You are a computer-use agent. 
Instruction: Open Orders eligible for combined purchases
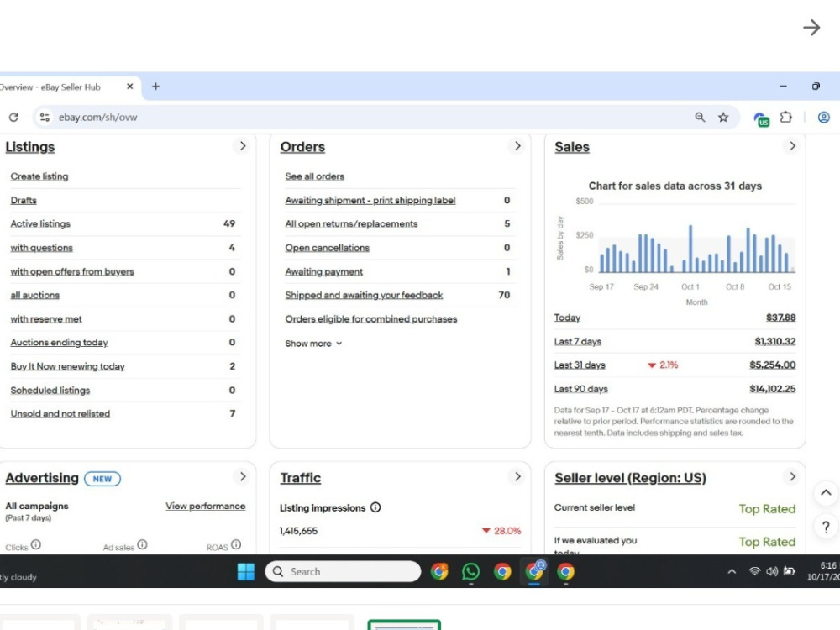tap(370, 318)
